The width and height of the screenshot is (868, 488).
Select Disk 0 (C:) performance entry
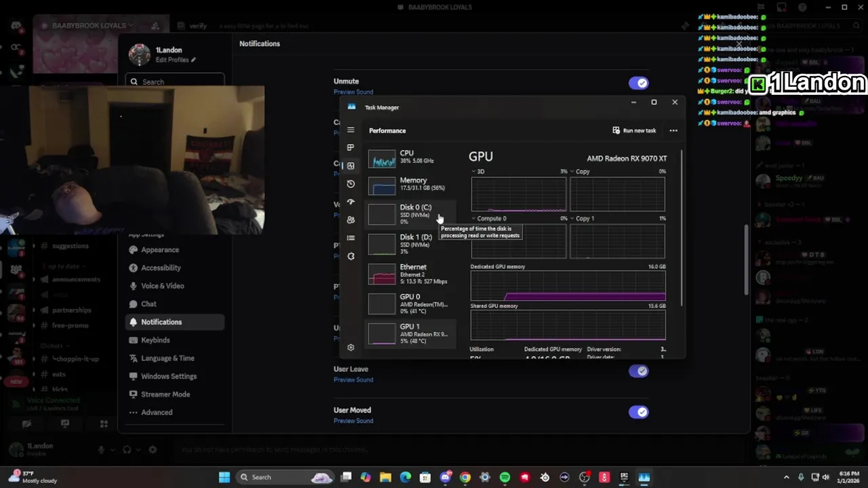411,214
